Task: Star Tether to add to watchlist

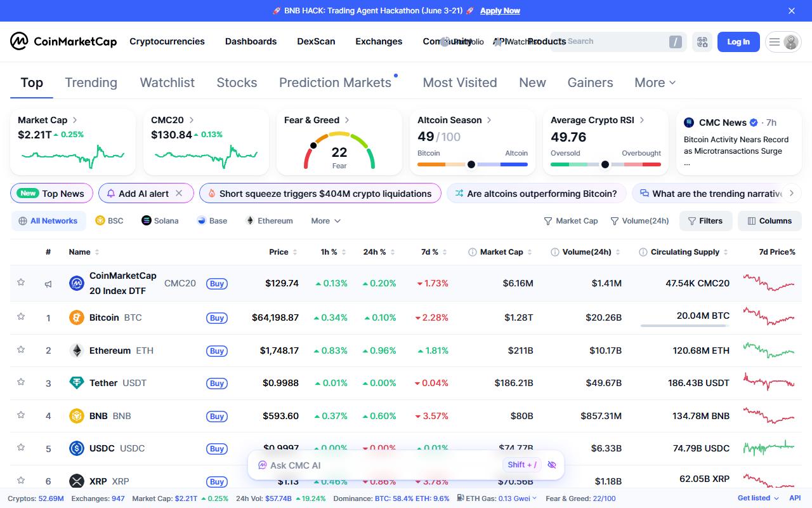Action: [x=21, y=382]
